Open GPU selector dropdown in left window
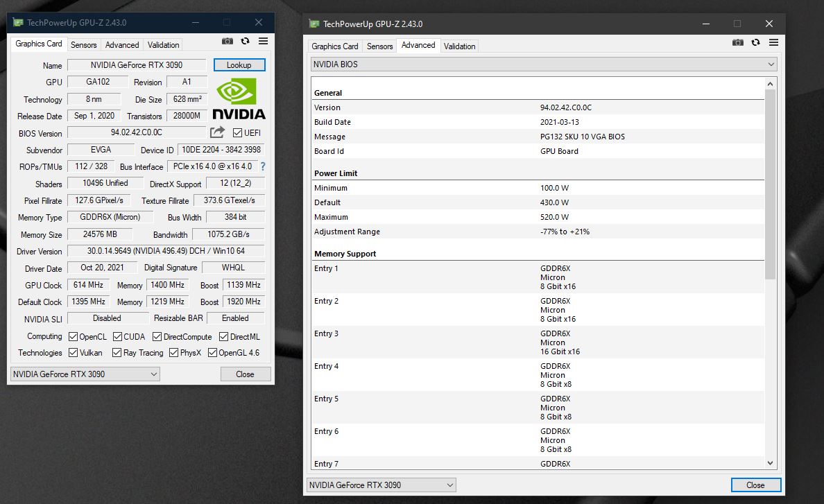The image size is (824, 504). tap(85, 374)
